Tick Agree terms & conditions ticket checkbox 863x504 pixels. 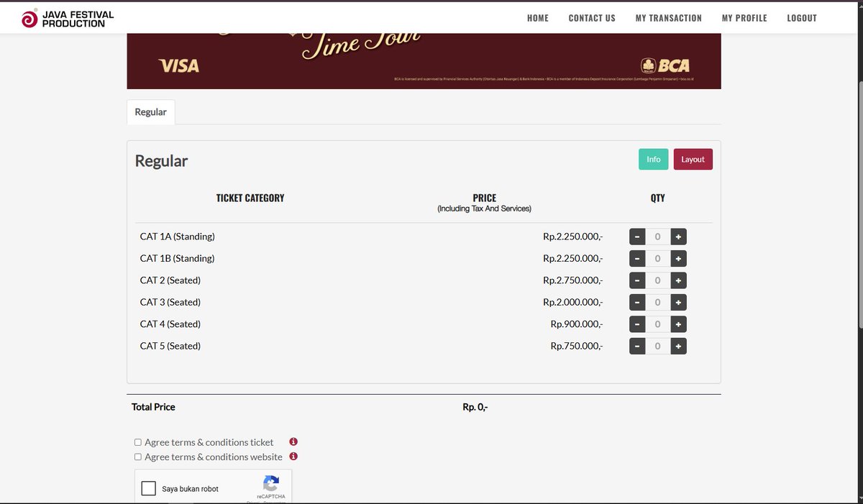coord(138,442)
